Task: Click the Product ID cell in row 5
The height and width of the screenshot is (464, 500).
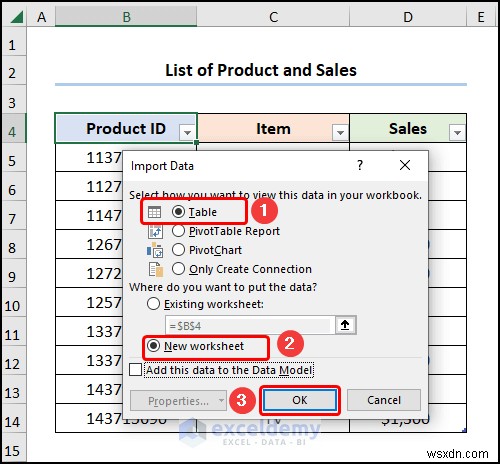Action: pyautogui.click(x=89, y=158)
